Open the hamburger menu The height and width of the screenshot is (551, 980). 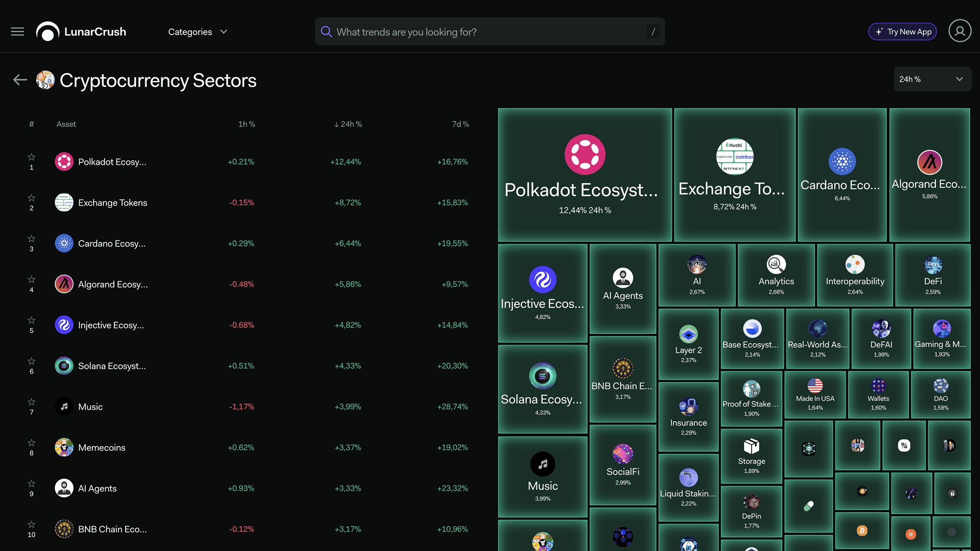tap(18, 31)
